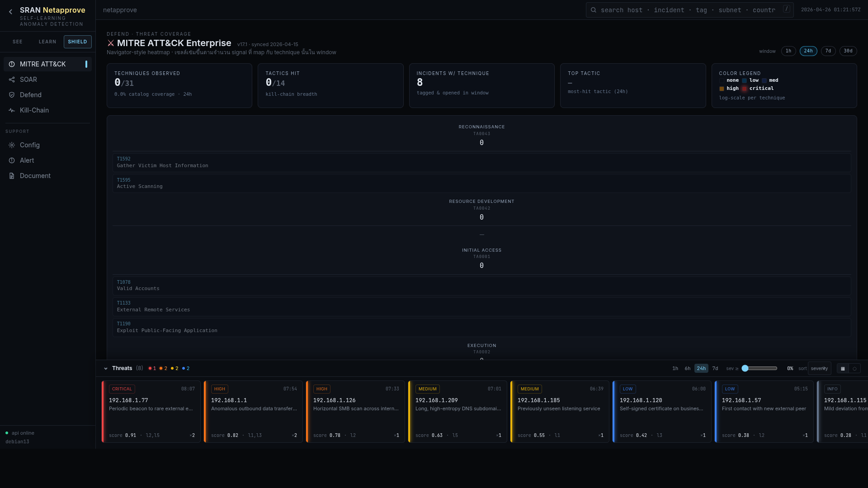This screenshot has height=488, width=868.
Task: Switch to the SEE tab
Action: pos(18,42)
